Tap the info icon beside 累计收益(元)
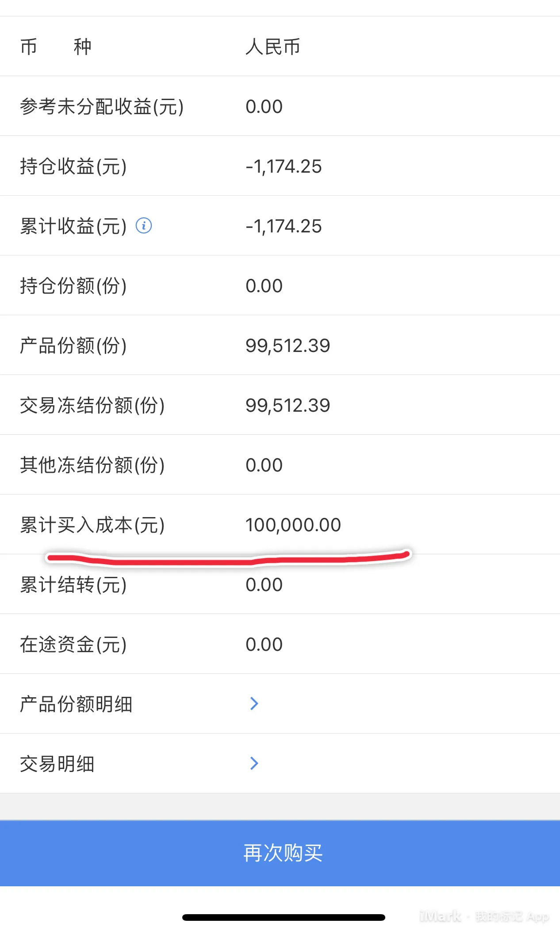Viewport: 560px width, 931px height. pyautogui.click(x=144, y=226)
